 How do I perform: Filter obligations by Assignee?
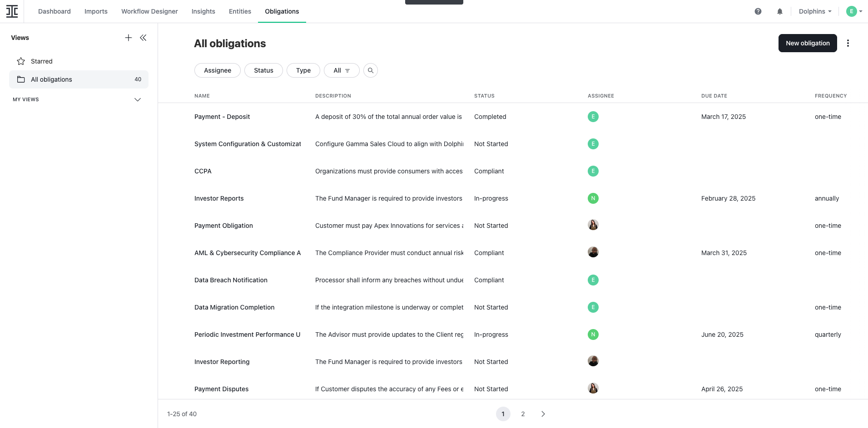point(218,70)
